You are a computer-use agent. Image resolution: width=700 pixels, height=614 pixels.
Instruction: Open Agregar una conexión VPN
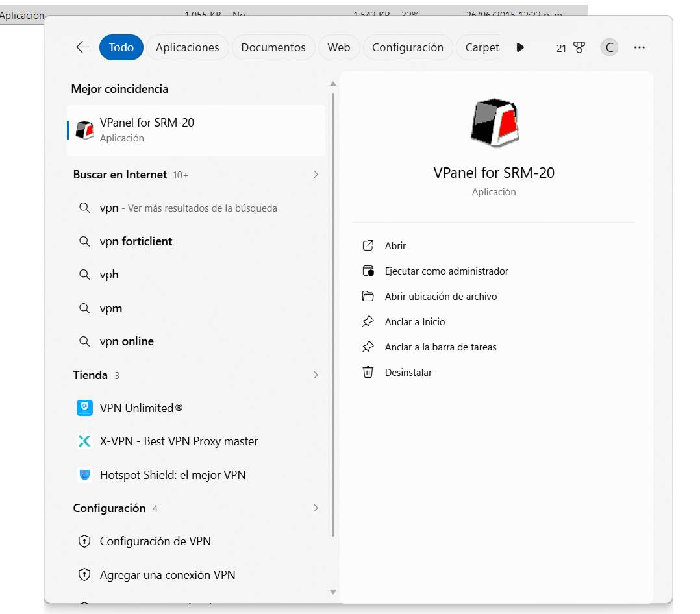coord(196,575)
